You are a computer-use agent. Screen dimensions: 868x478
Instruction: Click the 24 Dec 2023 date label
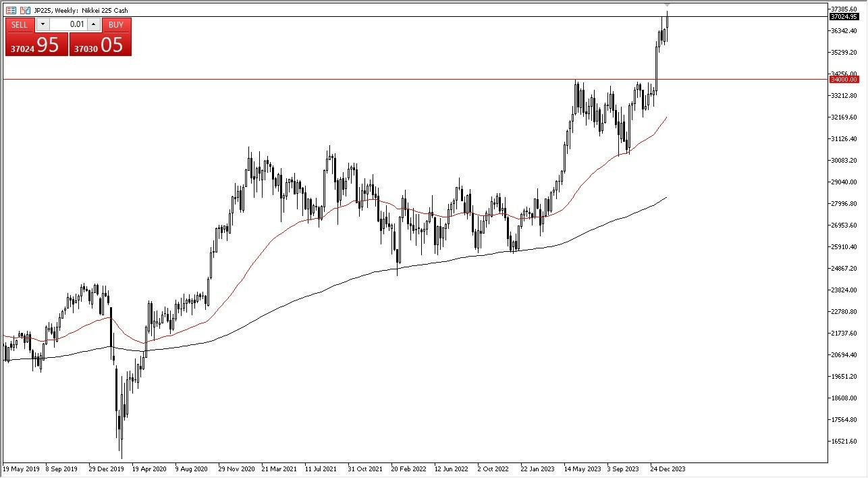point(668,468)
